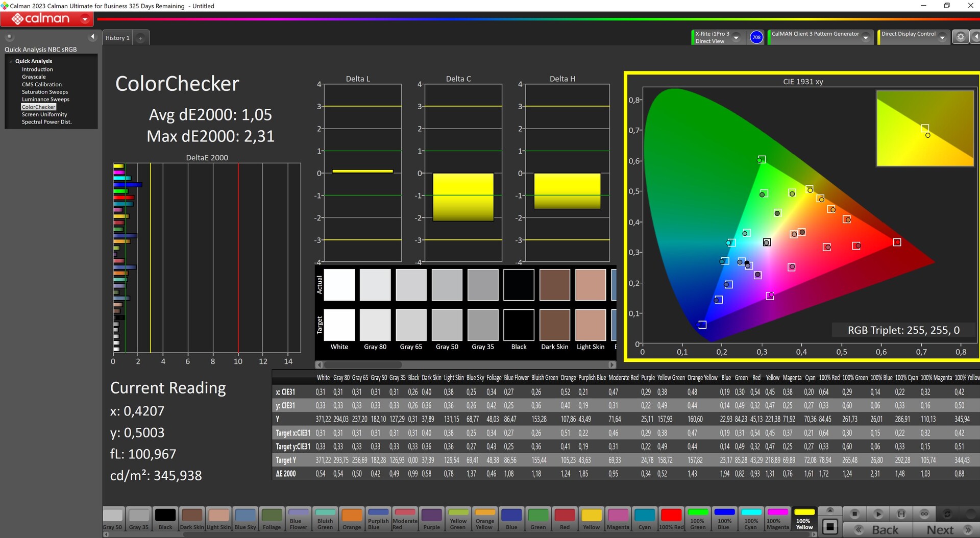The width and height of the screenshot is (980, 538).
Task: Select the Light Skin pattern swatch button
Action: tap(218, 519)
